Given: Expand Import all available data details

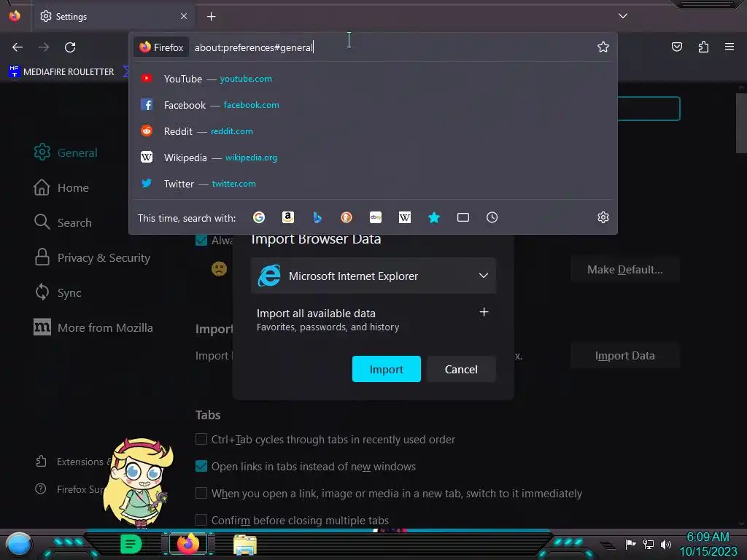Looking at the screenshot, I should pos(484,312).
